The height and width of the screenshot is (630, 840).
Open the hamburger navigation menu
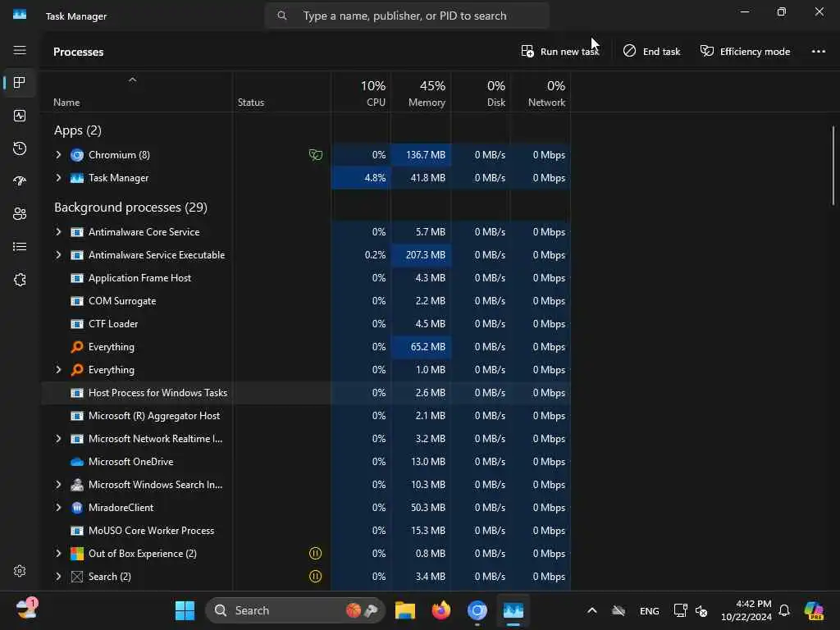click(20, 50)
